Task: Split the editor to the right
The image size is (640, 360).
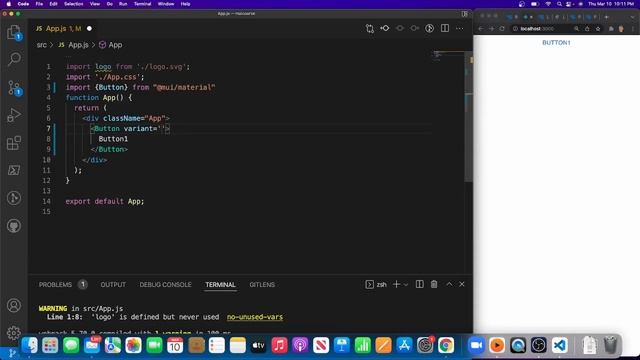Action: [x=445, y=28]
